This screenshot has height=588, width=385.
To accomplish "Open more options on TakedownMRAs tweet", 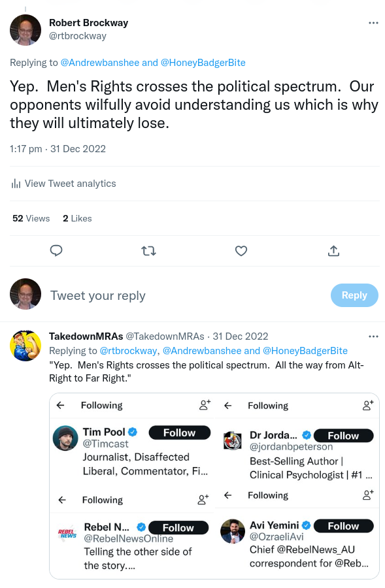I will (x=373, y=336).
